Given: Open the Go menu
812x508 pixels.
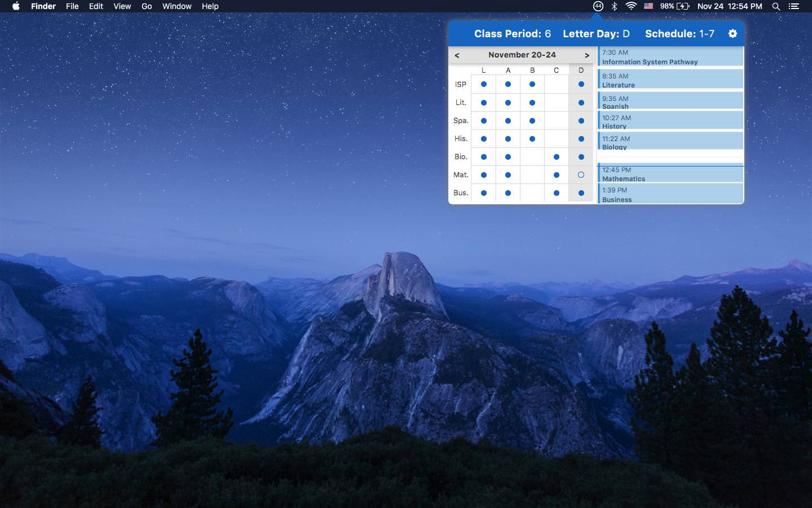Looking at the screenshot, I should [x=147, y=6].
